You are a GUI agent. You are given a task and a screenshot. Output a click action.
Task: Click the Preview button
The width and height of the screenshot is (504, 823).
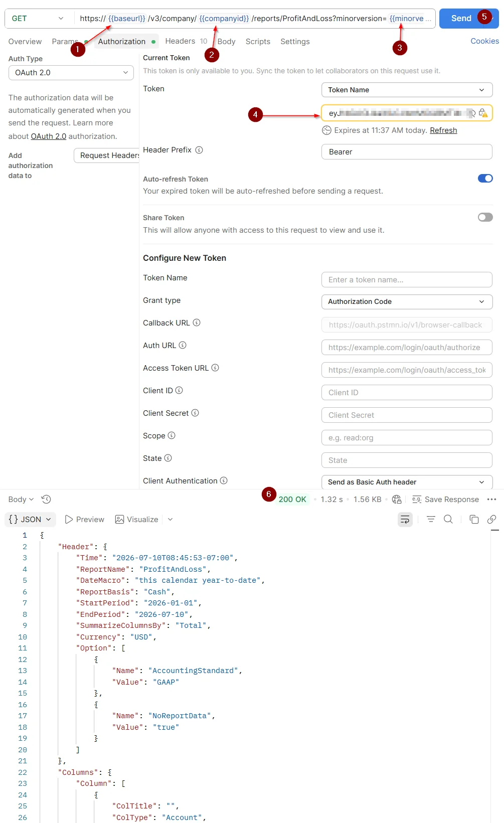(x=85, y=520)
